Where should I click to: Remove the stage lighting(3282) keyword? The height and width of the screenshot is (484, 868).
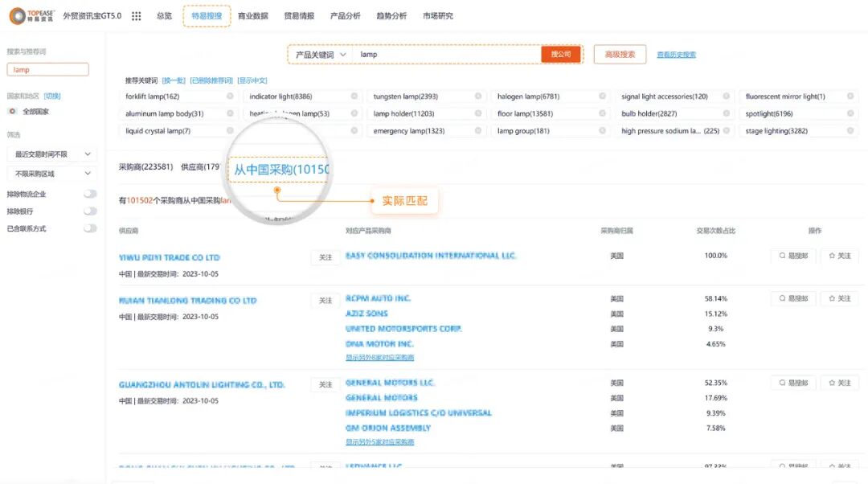[850, 131]
